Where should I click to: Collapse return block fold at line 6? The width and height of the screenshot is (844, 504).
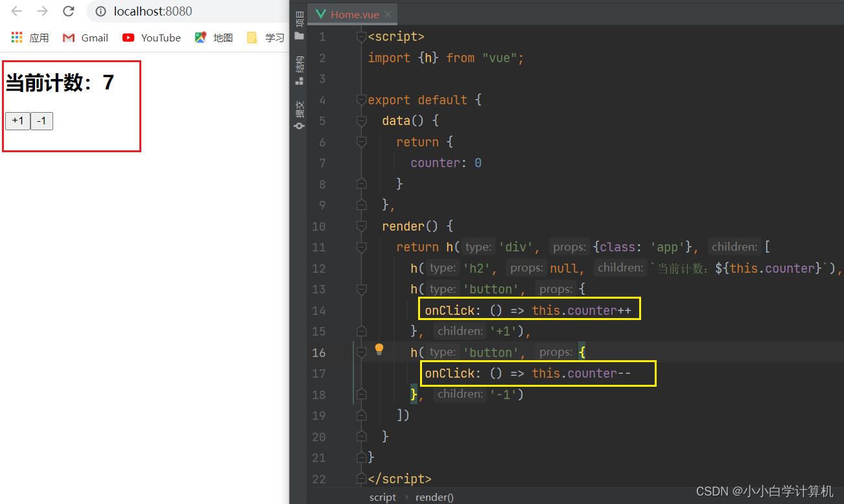pyautogui.click(x=362, y=142)
